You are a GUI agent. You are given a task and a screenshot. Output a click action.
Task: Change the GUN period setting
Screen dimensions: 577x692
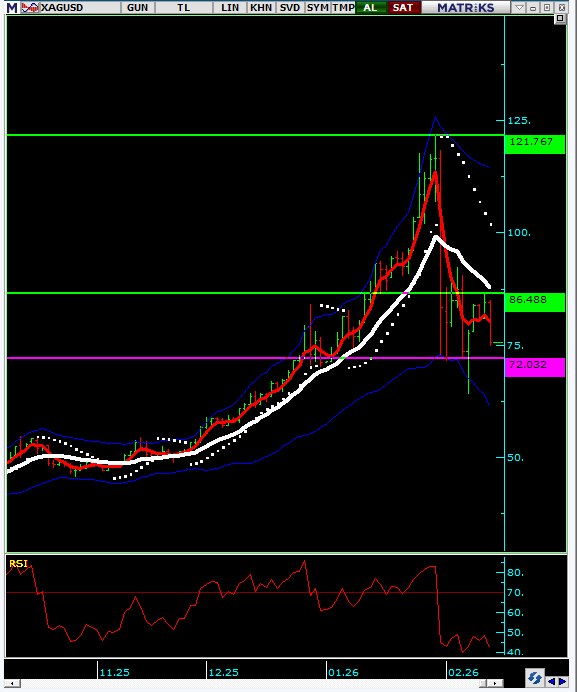pyautogui.click(x=137, y=8)
